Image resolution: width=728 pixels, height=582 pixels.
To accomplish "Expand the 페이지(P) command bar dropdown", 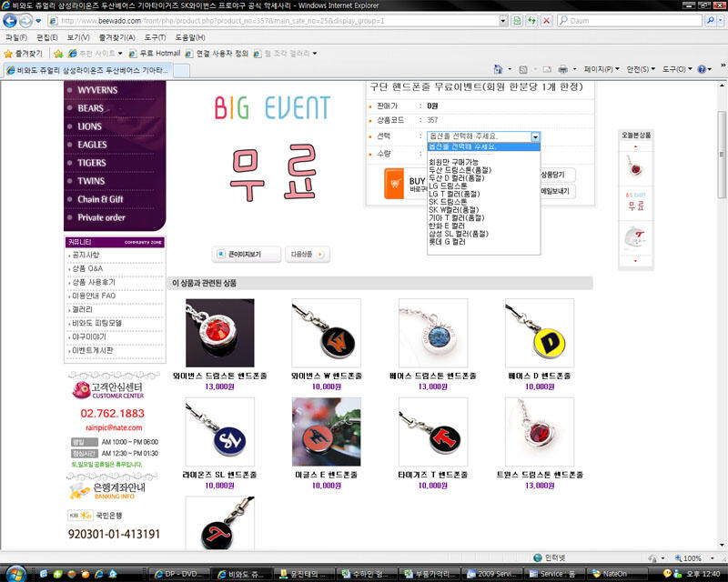I will point(602,69).
